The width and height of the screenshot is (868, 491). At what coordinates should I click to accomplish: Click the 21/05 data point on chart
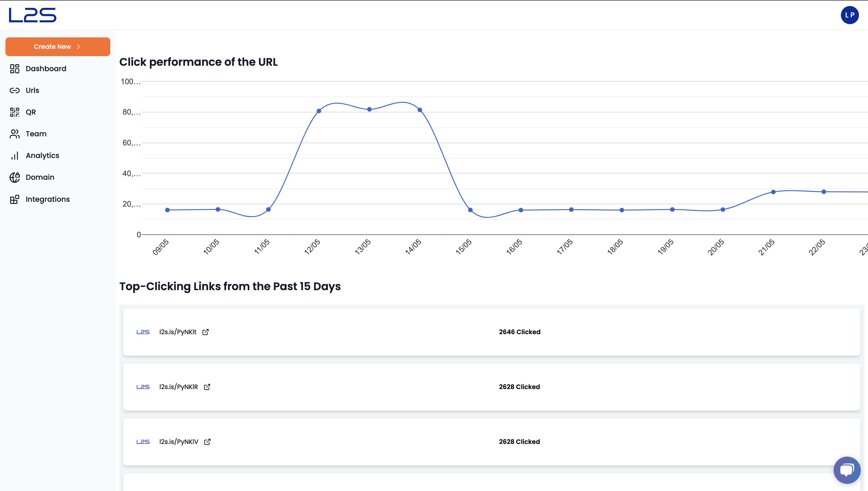click(x=773, y=192)
